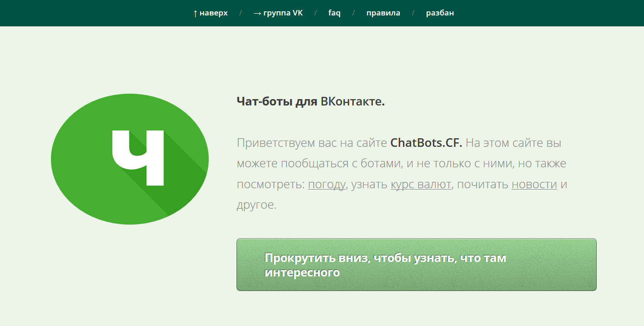Open the группа VK link
The width and height of the screenshot is (644, 326).
[x=278, y=13]
